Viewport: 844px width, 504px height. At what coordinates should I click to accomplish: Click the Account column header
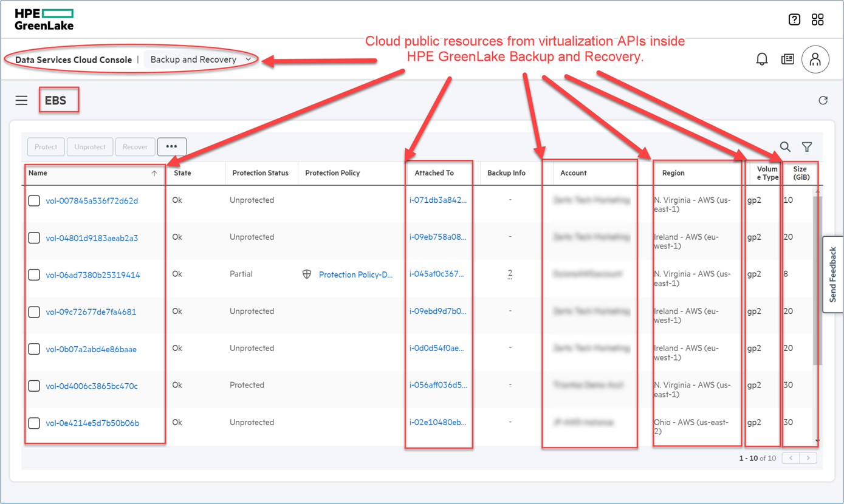click(x=573, y=173)
